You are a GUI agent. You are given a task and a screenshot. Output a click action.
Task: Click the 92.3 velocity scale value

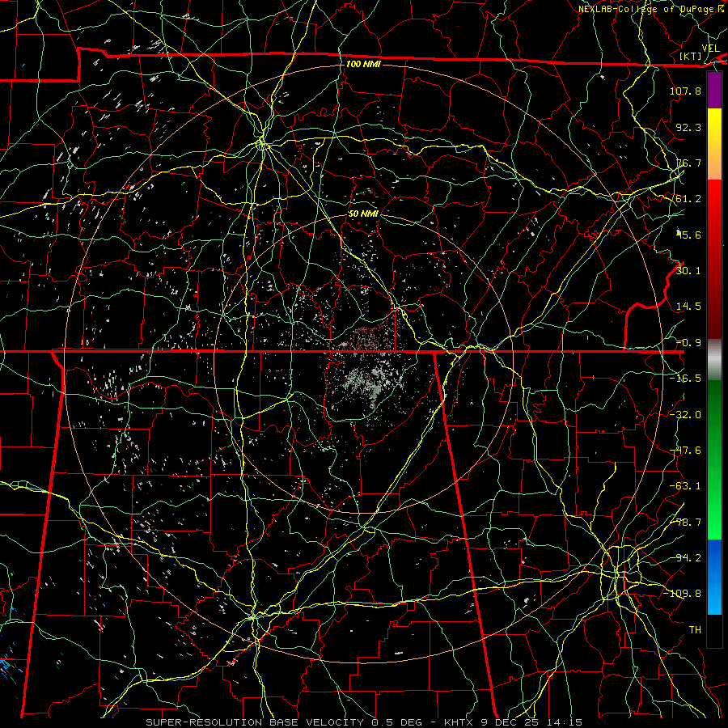pyautogui.click(x=688, y=127)
